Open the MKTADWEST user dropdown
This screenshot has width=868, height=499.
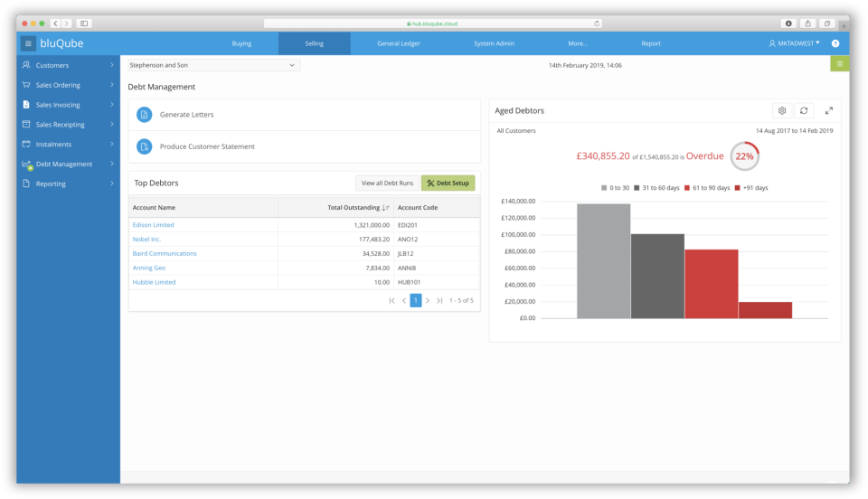pos(795,43)
